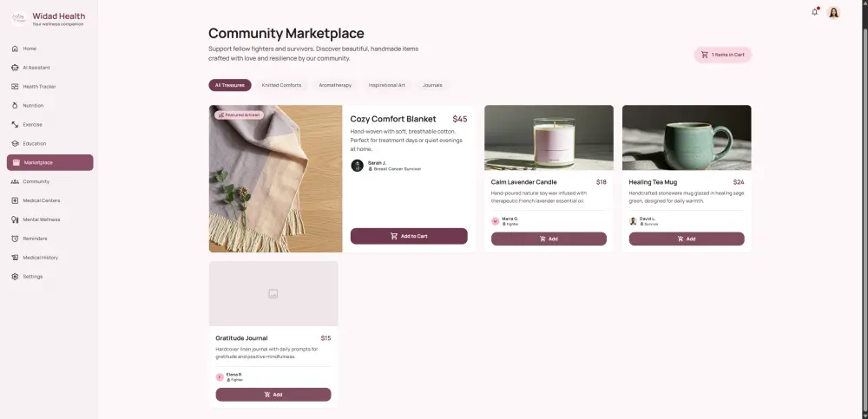Open the Exercise section icon
The height and width of the screenshot is (419, 868).
pos(15,125)
